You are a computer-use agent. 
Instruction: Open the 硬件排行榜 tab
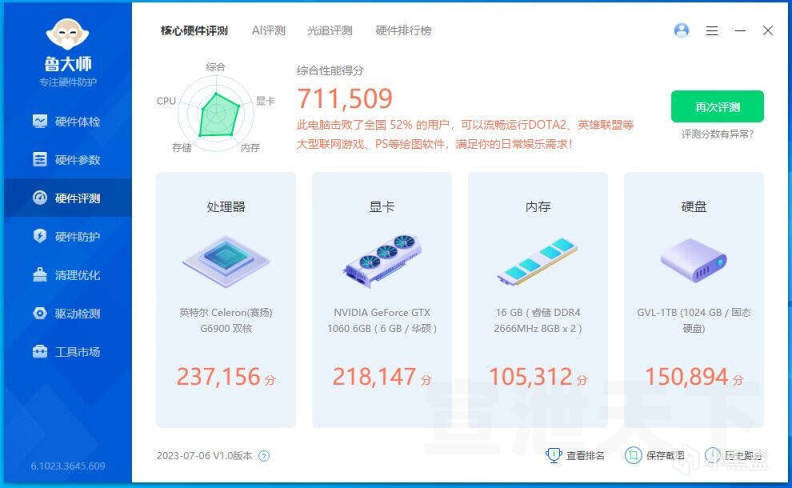[404, 31]
